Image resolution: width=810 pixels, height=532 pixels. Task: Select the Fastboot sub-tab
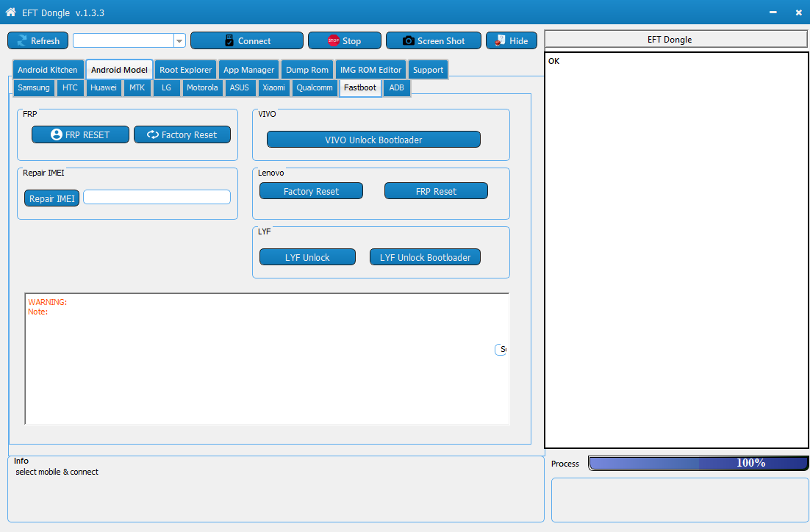tap(360, 87)
